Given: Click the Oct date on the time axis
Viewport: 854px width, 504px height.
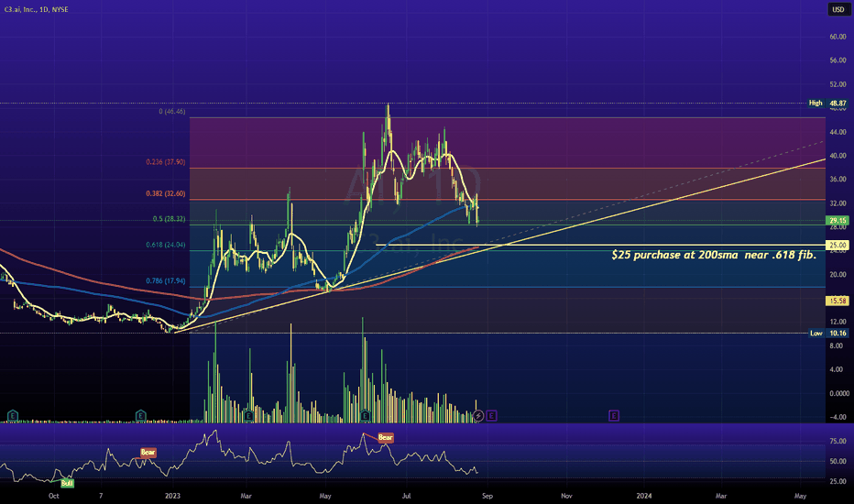Looking at the screenshot, I should pyautogui.click(x=53, y=496).
